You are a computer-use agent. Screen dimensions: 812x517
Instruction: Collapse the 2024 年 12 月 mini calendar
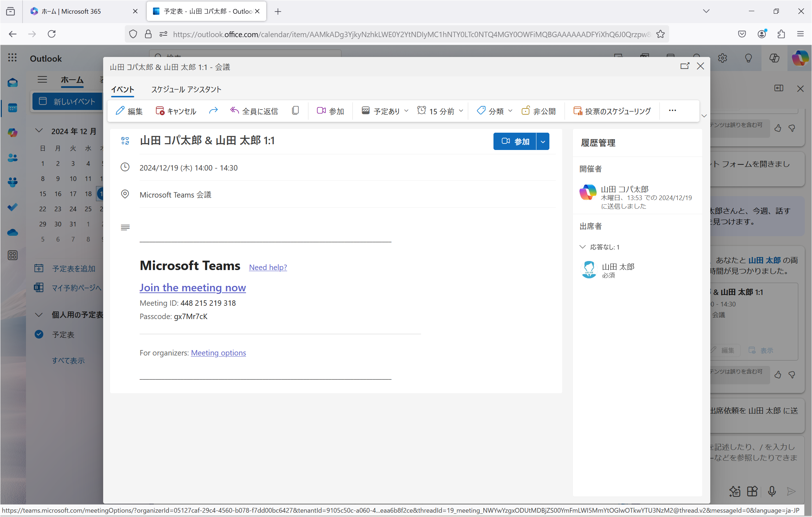point(39,131)
